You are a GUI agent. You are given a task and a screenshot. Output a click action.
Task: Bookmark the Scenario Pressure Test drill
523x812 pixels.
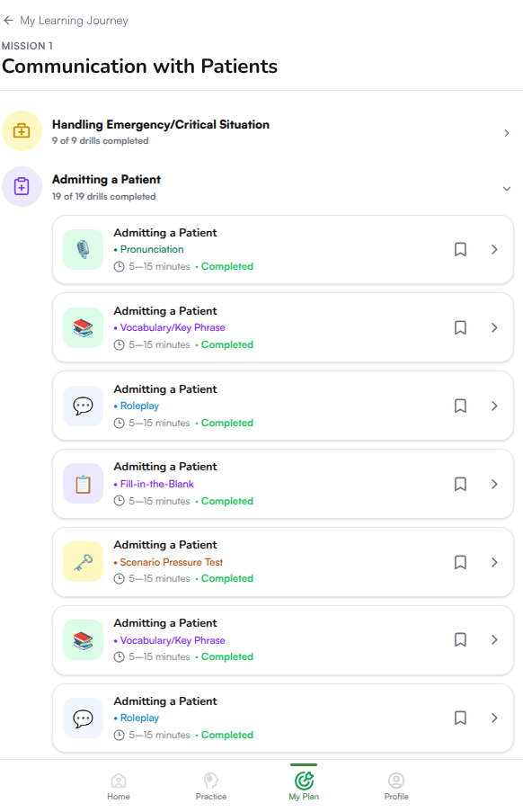[460, 562]
